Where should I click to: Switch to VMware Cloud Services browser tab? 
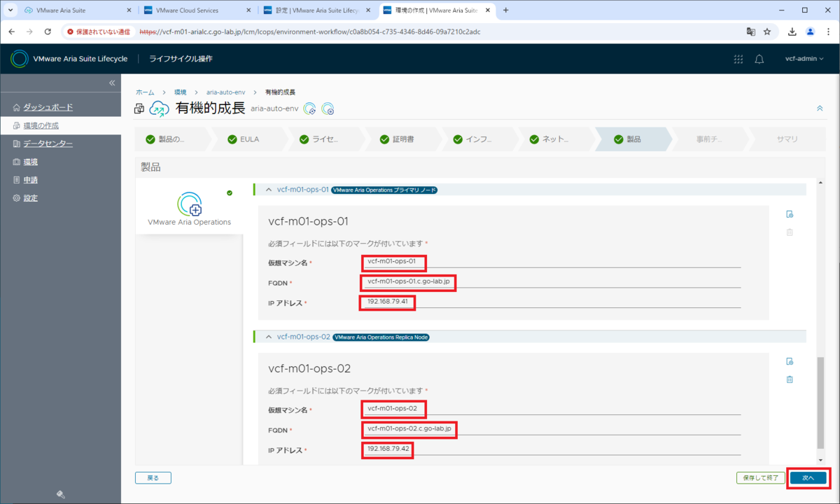click(x=197, y=10)
